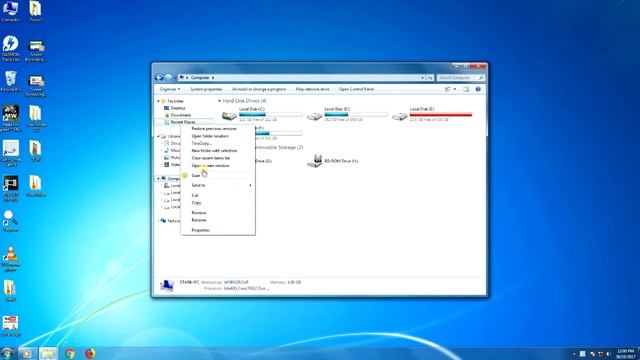Click the Search Computer input field
Viewport: 640px width, 360px height.
(460, 78)
